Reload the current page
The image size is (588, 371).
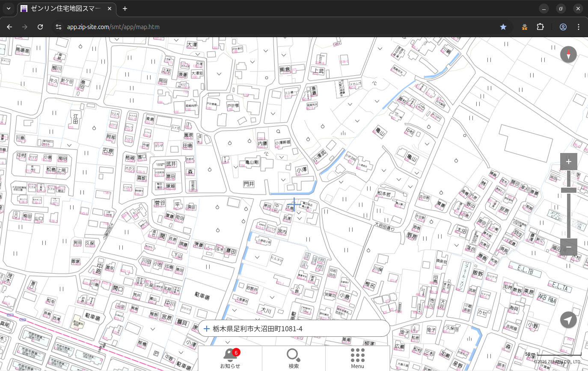tap(40, 27)
